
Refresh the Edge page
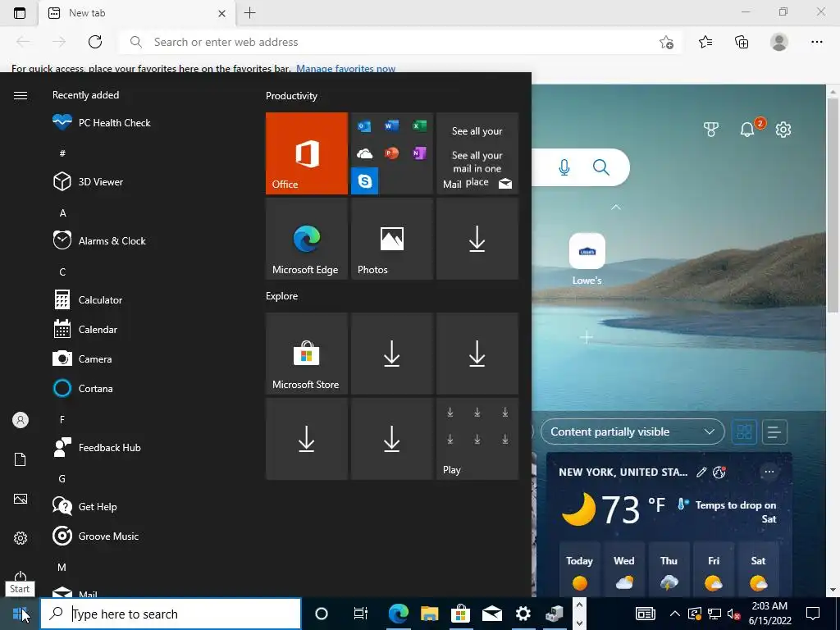pyautogui.click(x=95, y=42)
